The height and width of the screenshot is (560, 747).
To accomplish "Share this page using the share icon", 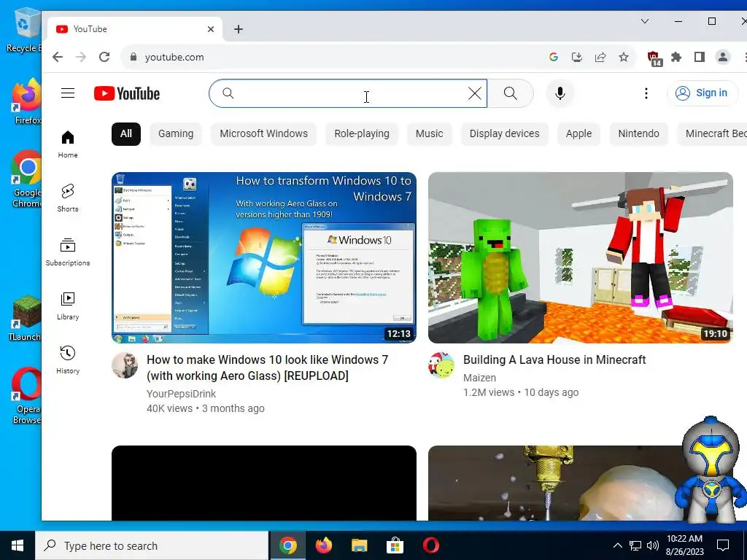I will click(600, 57).
